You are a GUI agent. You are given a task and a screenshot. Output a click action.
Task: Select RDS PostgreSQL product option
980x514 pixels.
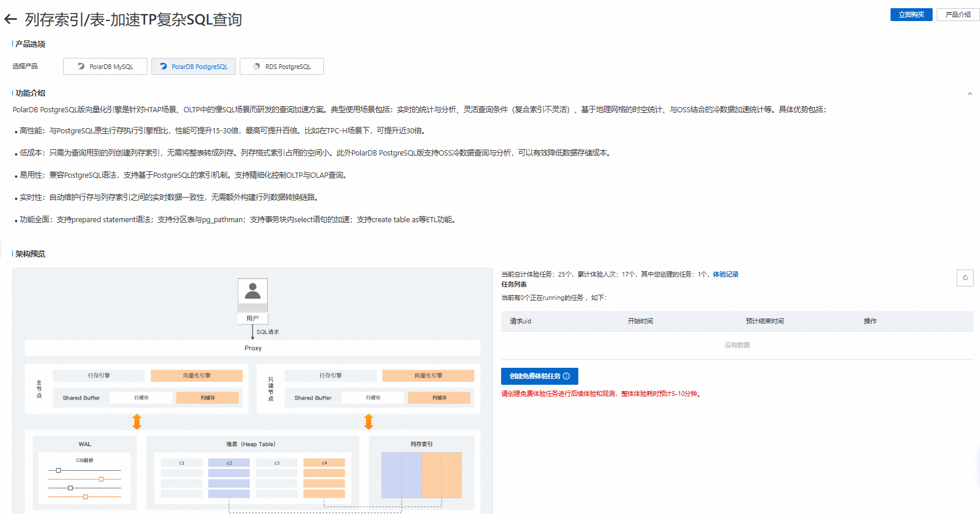282,67
